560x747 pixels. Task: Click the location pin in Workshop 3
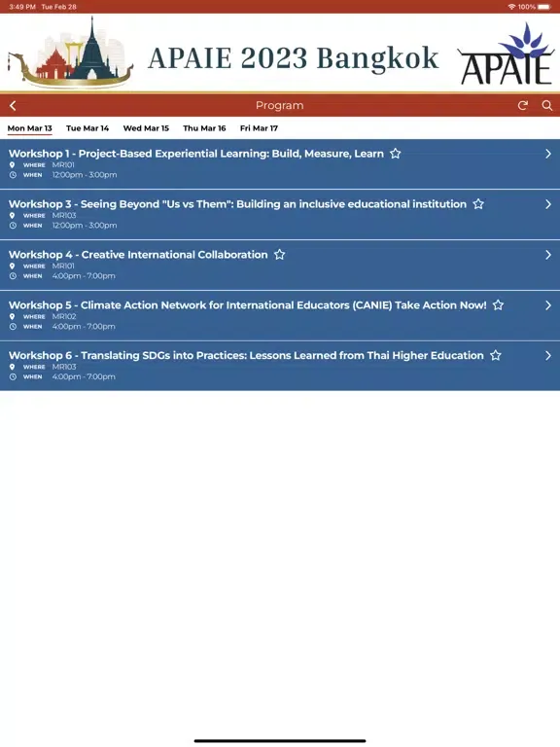tap(13, 215)
